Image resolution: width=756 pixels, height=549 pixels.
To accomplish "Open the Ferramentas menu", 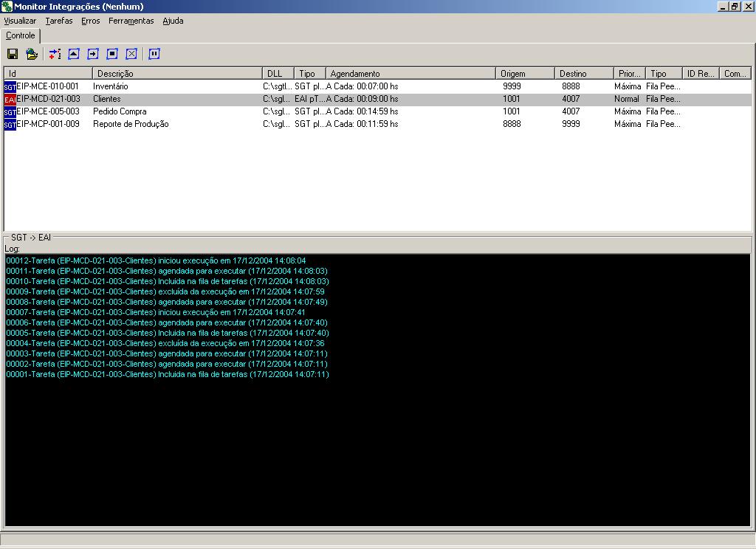I will [131, 21].
